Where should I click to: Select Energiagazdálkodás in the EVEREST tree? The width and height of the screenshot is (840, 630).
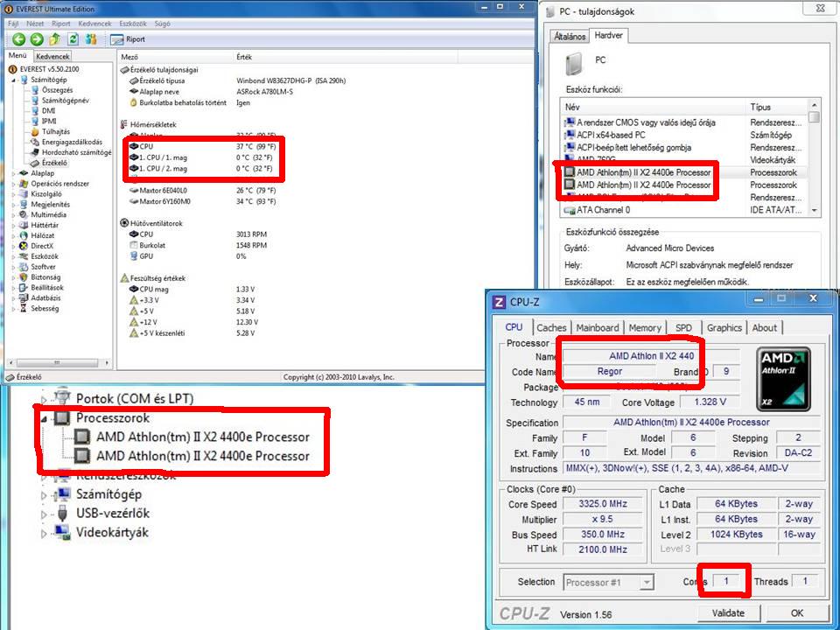(x=72, y=142)
